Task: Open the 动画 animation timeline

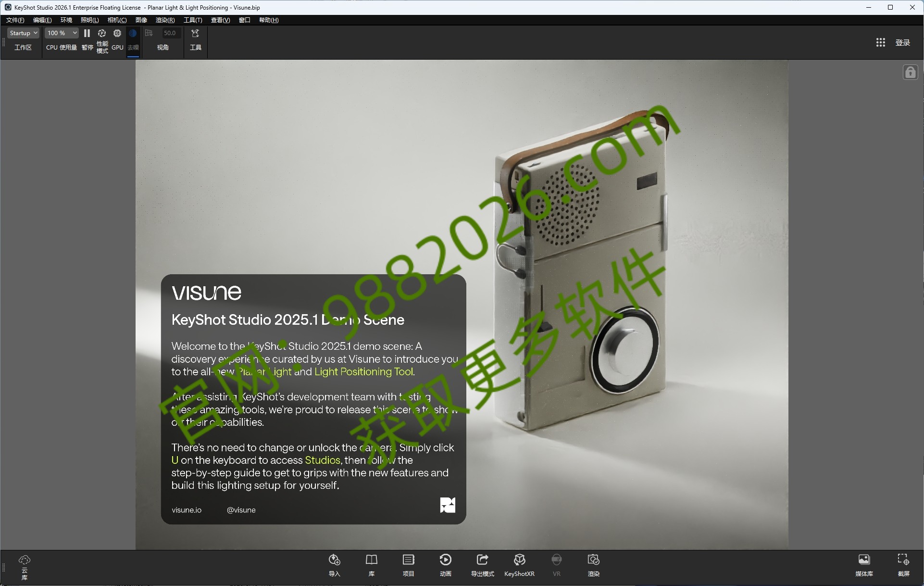Action: (x=446, y=560)
